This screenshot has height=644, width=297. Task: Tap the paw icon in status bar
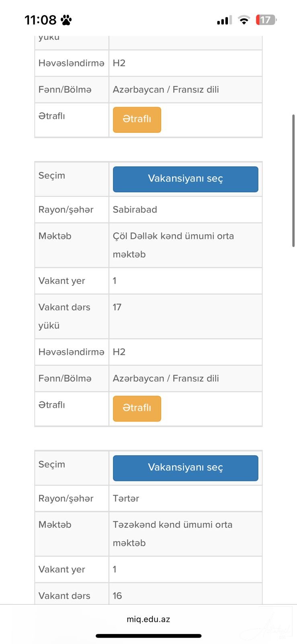pyautogui.click(x=66, y=20)
